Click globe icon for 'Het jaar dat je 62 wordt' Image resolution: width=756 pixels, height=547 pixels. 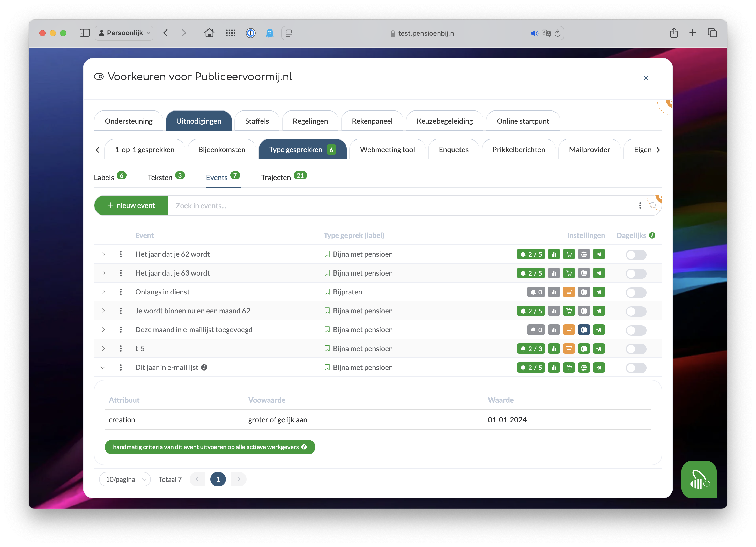[584, 254]
